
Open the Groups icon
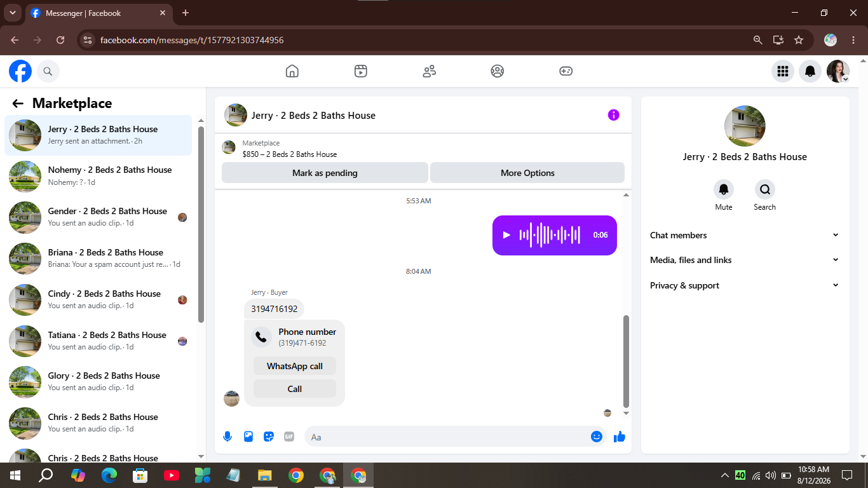pyautogui.click(x=498, y=71)
